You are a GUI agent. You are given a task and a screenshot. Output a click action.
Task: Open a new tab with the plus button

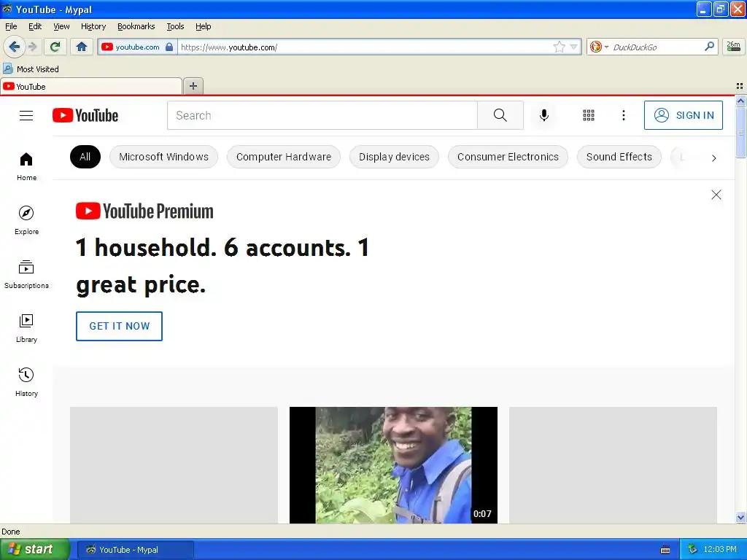(x=193, y=86)
